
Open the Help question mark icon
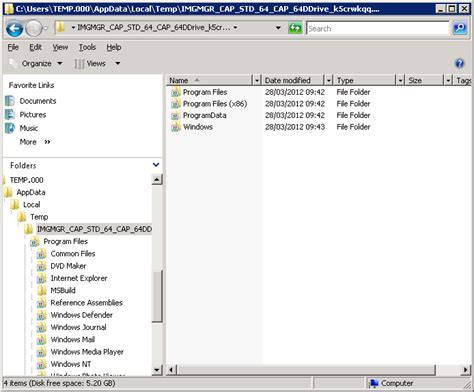(x=460, y=63)
